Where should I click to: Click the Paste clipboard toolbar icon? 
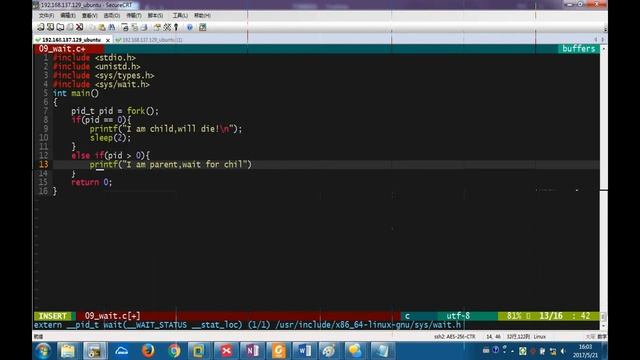[102, 27]
